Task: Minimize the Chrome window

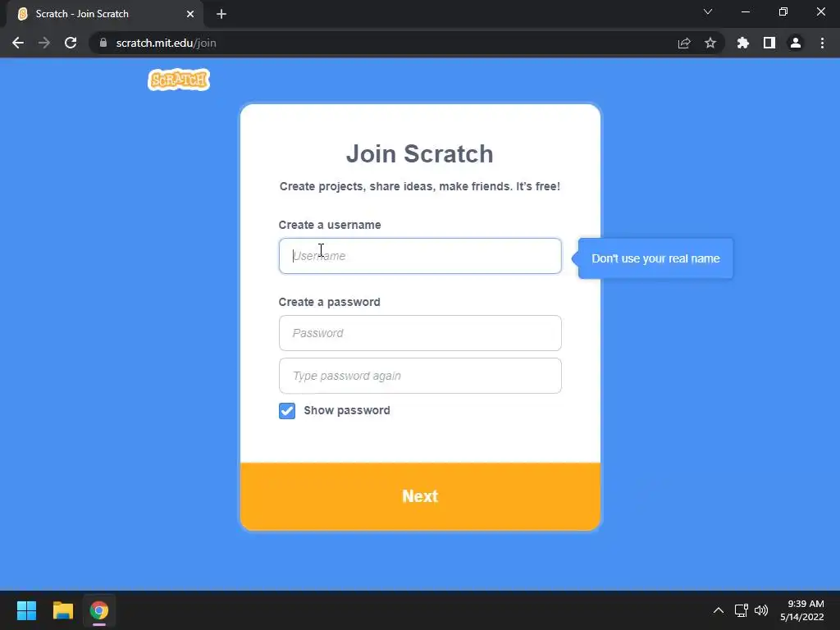Action: (745, 11)
